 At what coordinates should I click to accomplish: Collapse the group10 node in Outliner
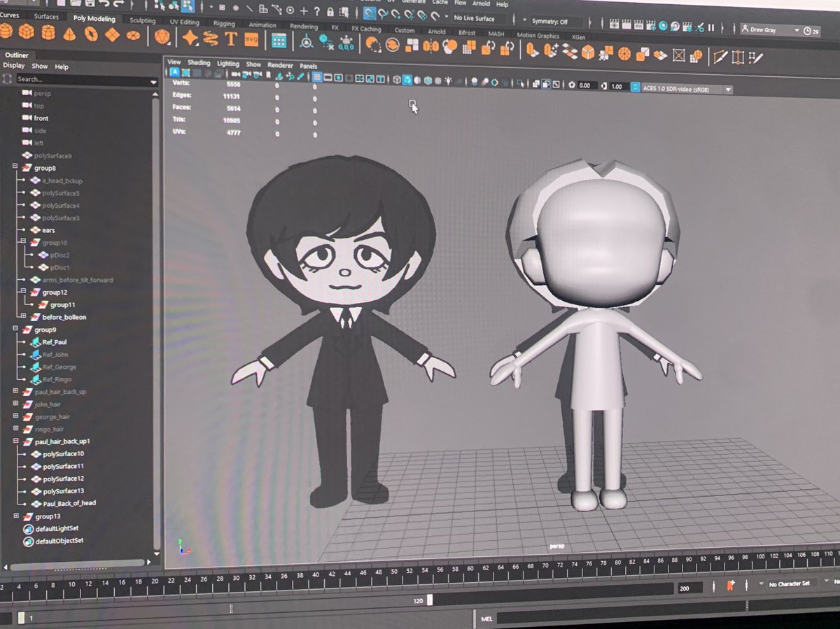pos(23,241)
